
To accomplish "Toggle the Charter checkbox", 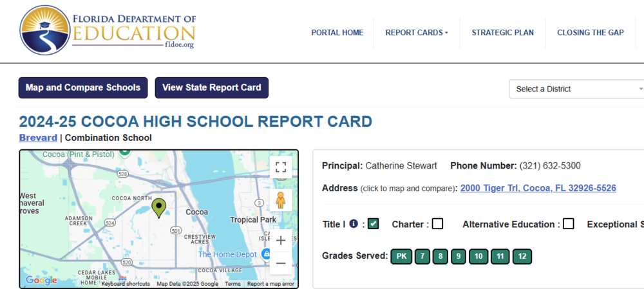I will tap(438, 224).
